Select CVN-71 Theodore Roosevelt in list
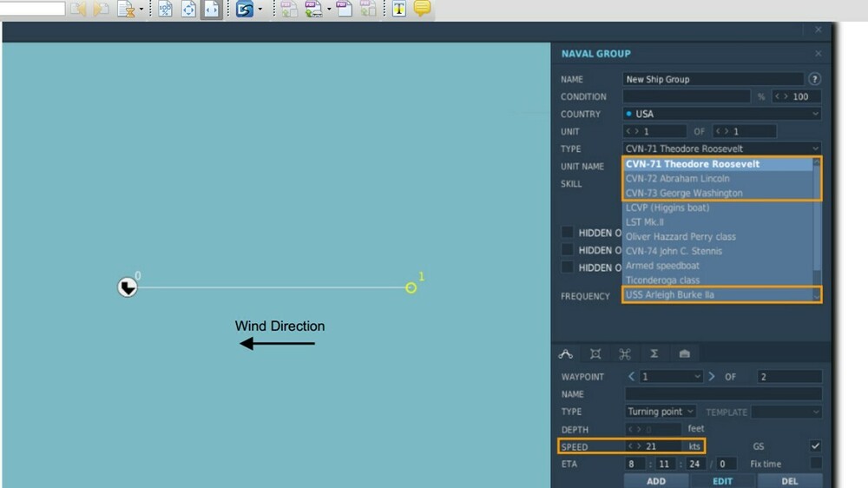Screen dimensions: 868x488 718,164
